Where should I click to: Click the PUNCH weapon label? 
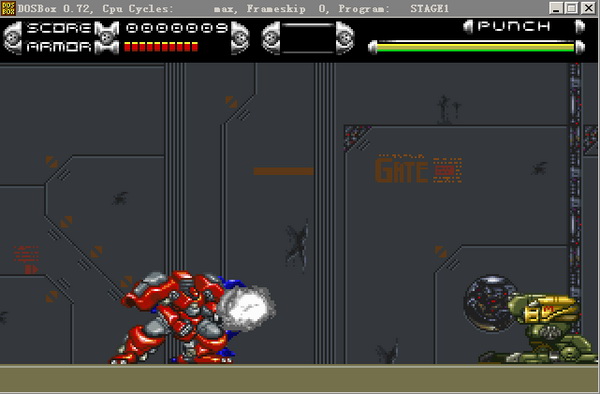point(514,26)
